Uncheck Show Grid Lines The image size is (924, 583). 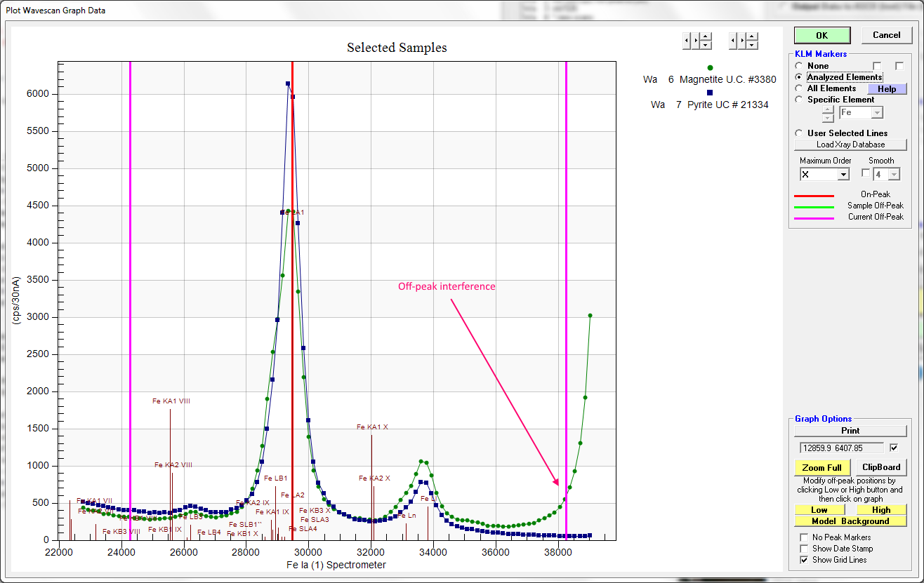tap(805, 560)
